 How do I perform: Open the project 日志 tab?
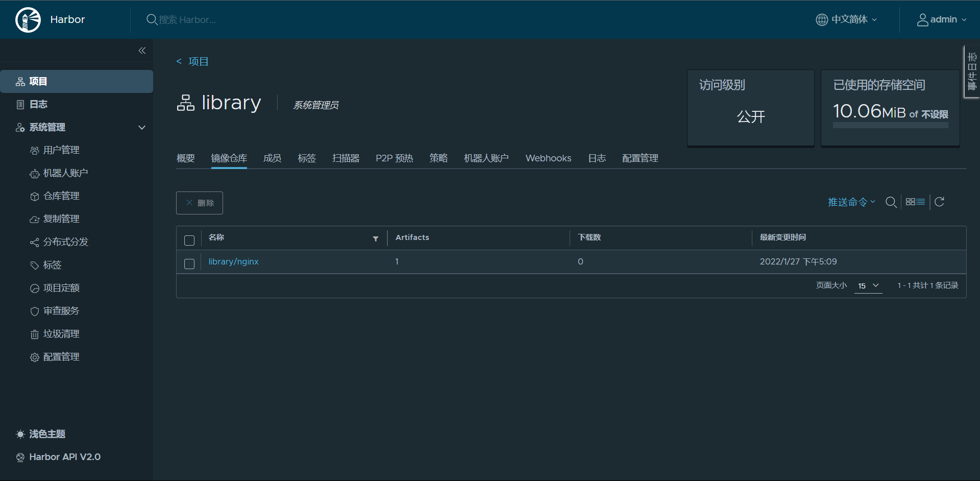[x=597, y=158]
